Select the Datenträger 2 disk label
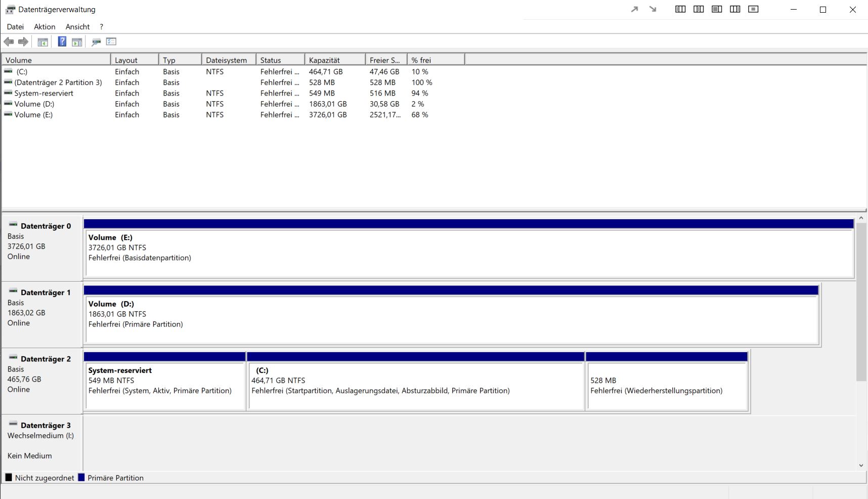The image size is (868, 499). pos(42,381)
